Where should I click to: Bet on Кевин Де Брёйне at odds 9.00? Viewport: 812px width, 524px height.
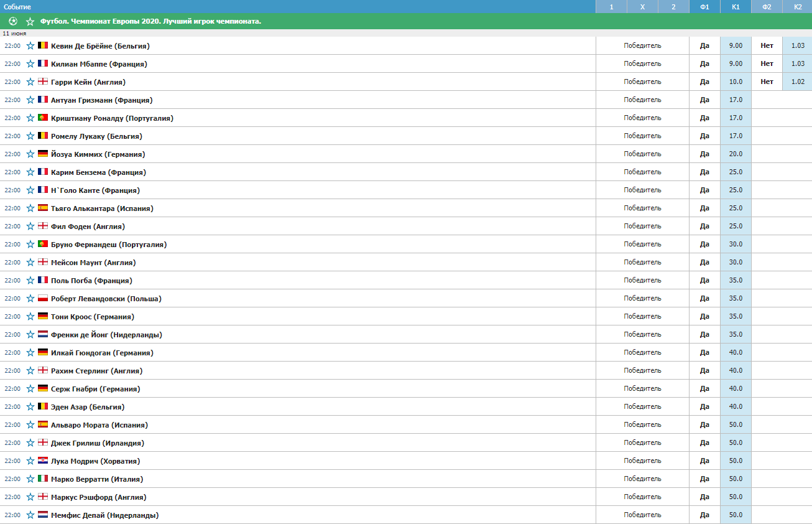click(x=736, y=45)
